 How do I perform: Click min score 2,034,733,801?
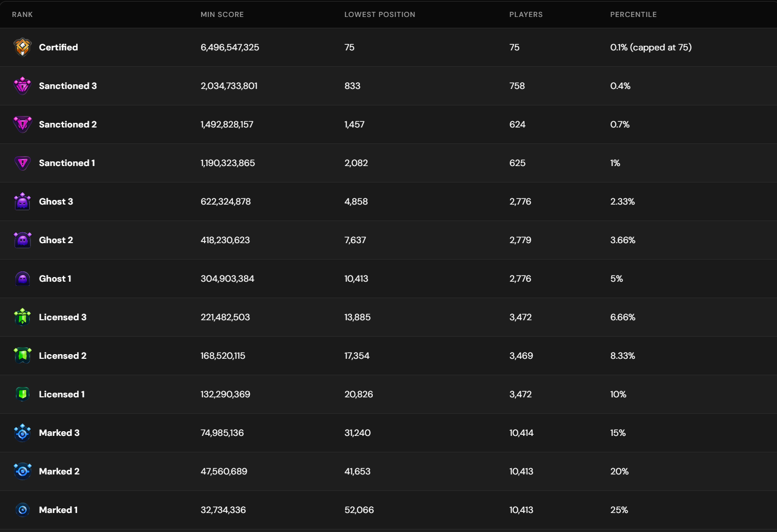point(229,86)
